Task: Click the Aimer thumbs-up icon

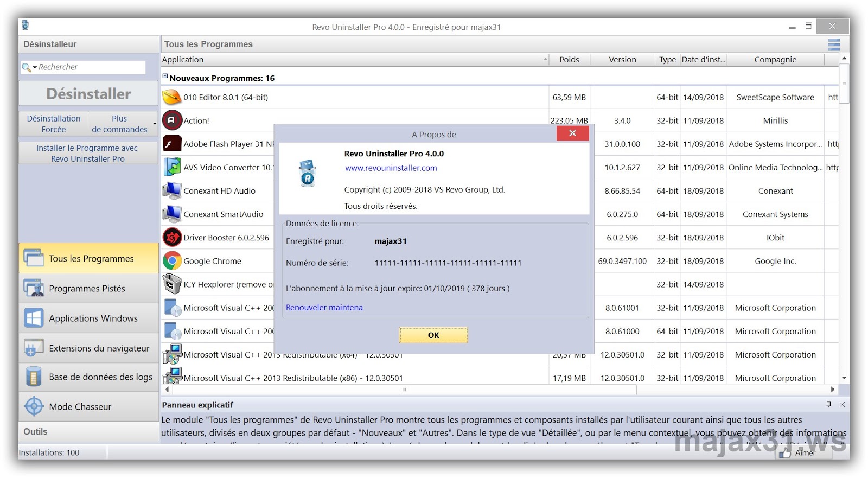Action: (x=785, y=453)
